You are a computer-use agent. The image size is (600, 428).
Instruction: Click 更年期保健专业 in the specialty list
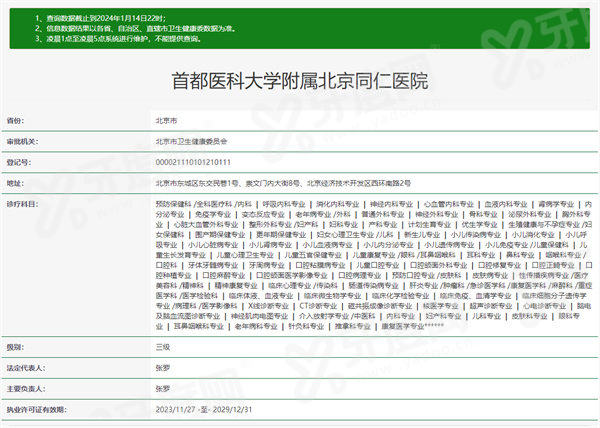click(x=281, y=235)
